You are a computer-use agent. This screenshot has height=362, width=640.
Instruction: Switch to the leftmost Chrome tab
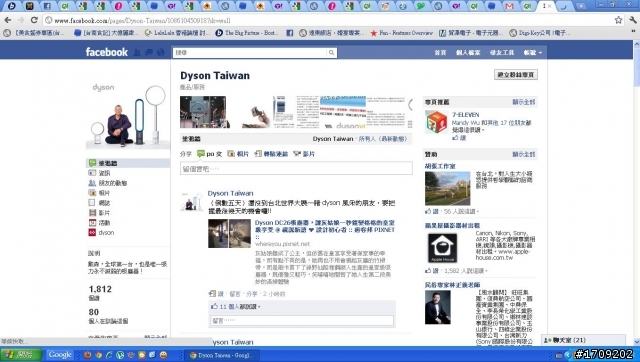pyautogui.click(x=12, y=6)
